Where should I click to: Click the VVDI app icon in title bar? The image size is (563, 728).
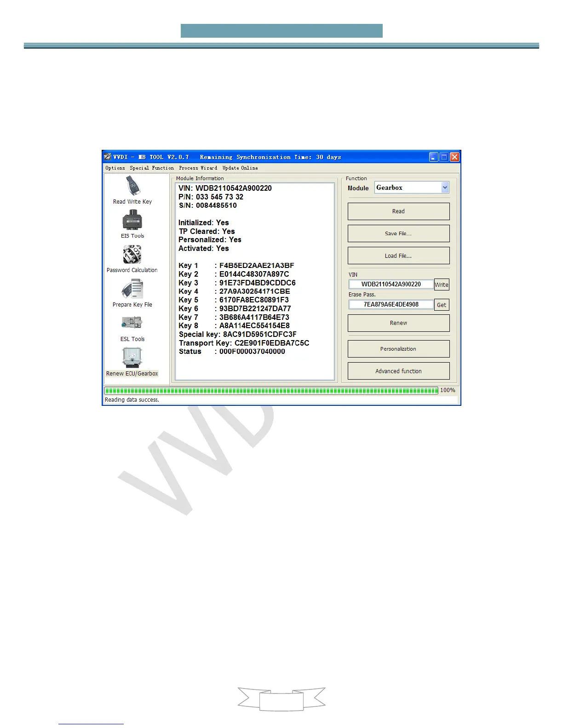tap(107, 157)
